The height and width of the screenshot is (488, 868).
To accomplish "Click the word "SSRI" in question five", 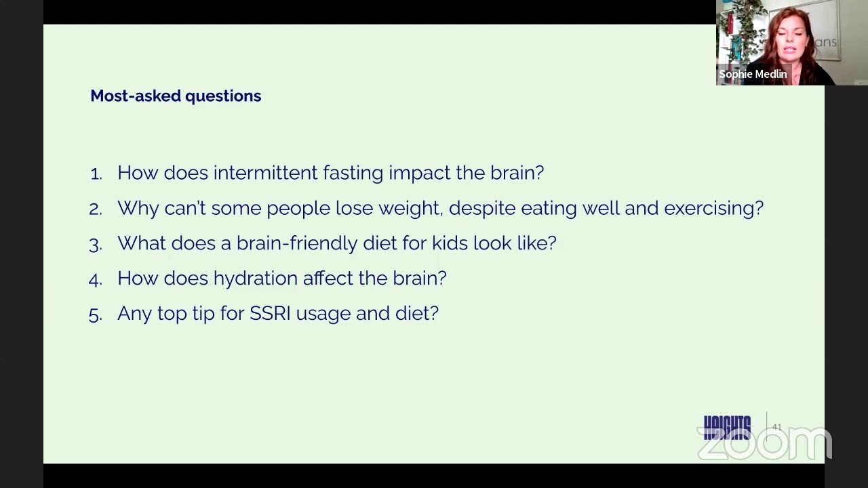I will [x=270, y=314].
